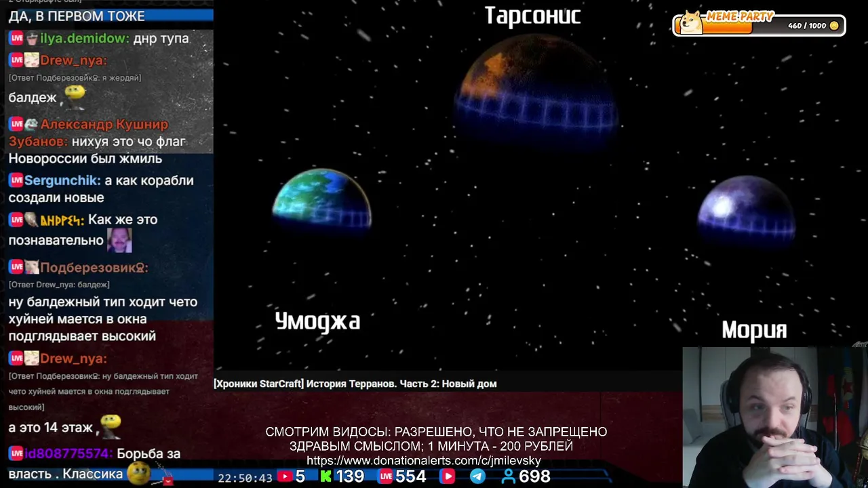Click the thinking emoji after 'Классика'

point(138,472)
